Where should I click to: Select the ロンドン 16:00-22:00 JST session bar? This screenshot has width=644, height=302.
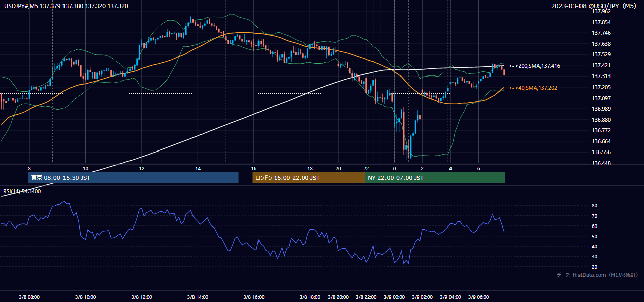(308, 178)
